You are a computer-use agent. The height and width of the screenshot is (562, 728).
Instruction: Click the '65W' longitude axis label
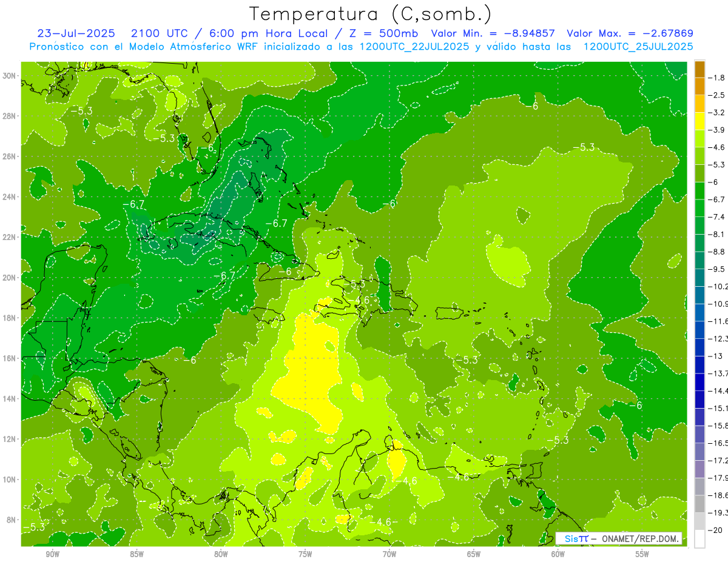coord(474,555)
